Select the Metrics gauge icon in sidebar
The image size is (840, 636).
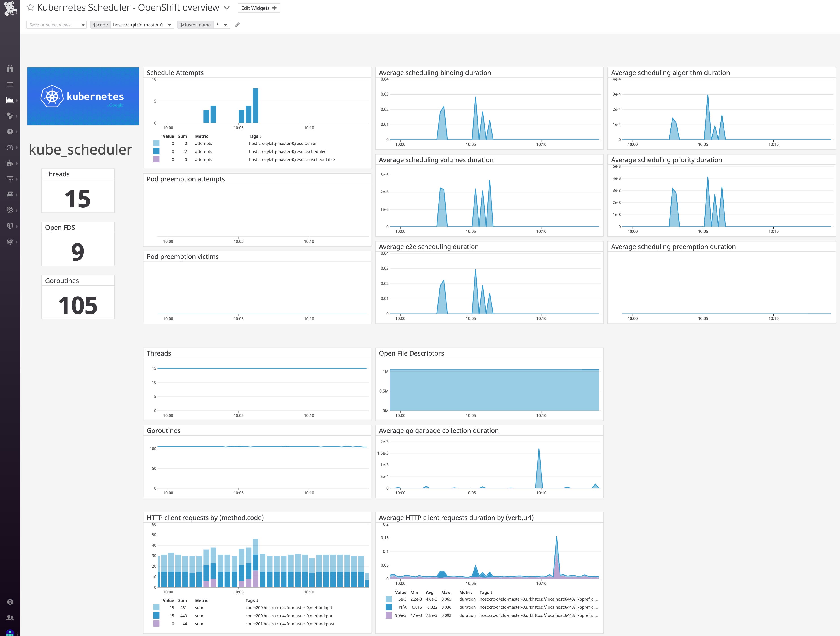[x=10, y=147]
